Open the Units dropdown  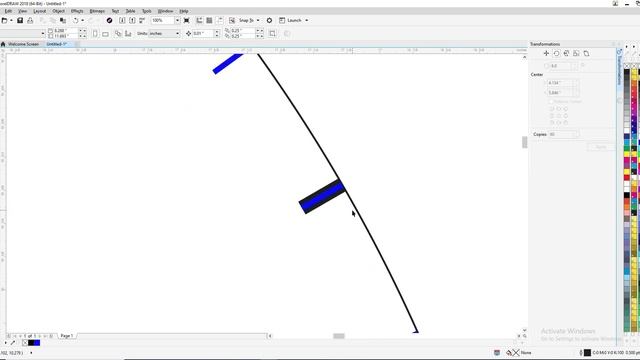177,33
